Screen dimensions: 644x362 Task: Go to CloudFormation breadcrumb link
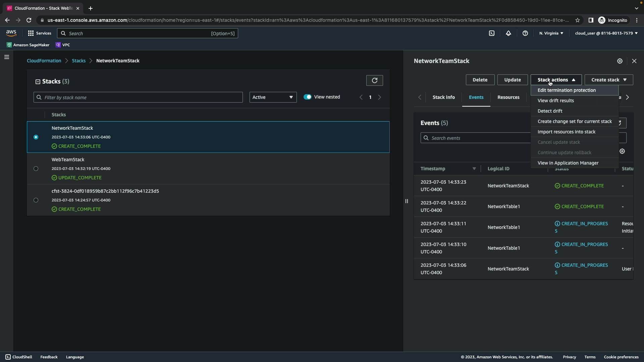(x=44, y=61)
